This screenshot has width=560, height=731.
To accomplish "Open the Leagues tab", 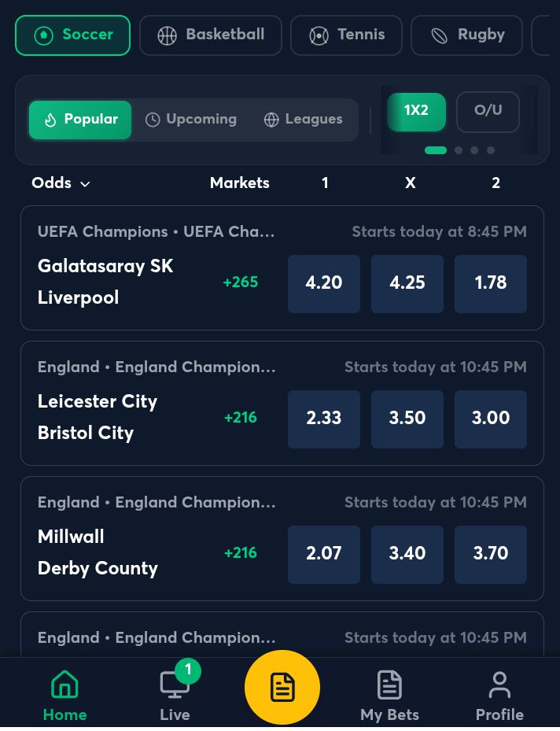I will click(x=304, y=120).
